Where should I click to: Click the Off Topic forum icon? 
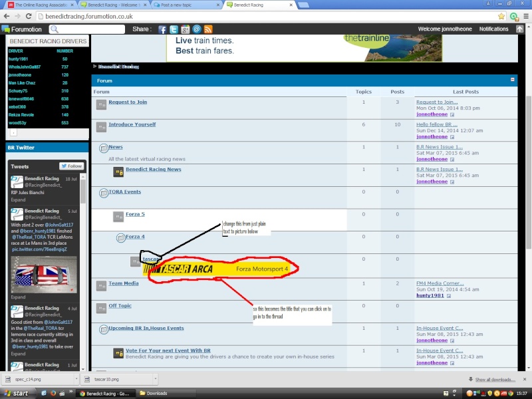(x=101, y=309)
